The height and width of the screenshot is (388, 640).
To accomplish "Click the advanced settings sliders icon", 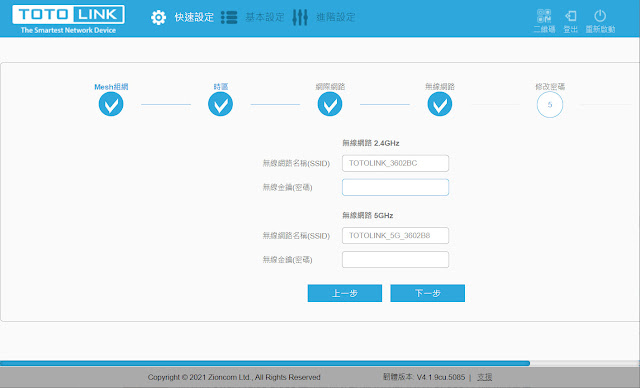I will click(300, 18).
